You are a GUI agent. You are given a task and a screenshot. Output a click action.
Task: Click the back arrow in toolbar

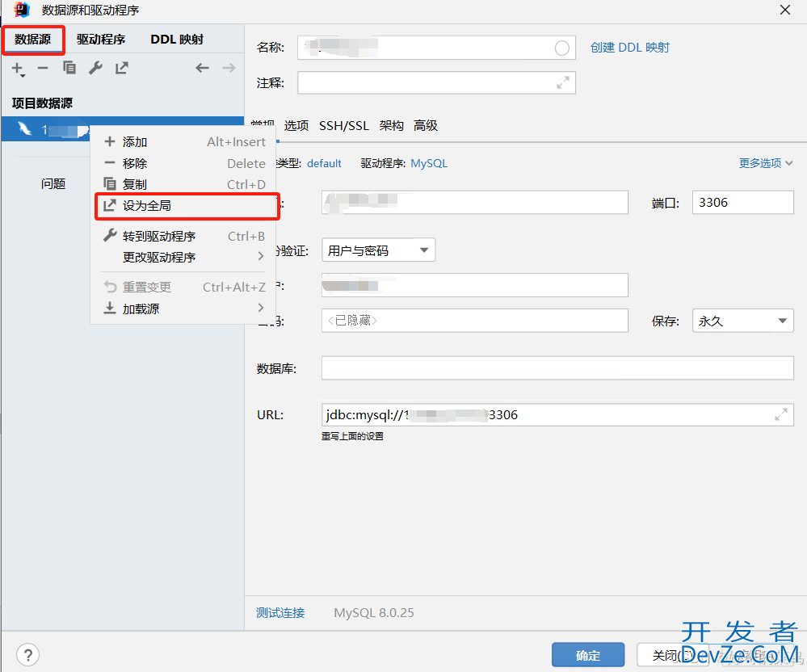coord(202,69)
